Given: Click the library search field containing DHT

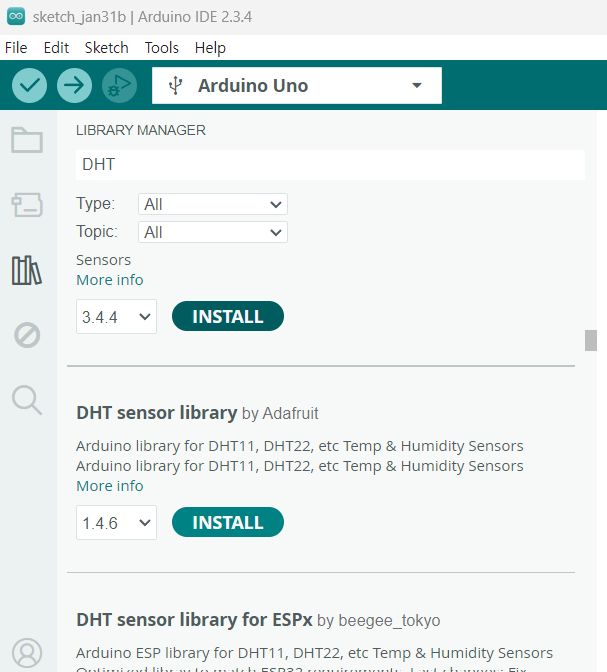Looking at the screenshot, I should coord(330,165).
